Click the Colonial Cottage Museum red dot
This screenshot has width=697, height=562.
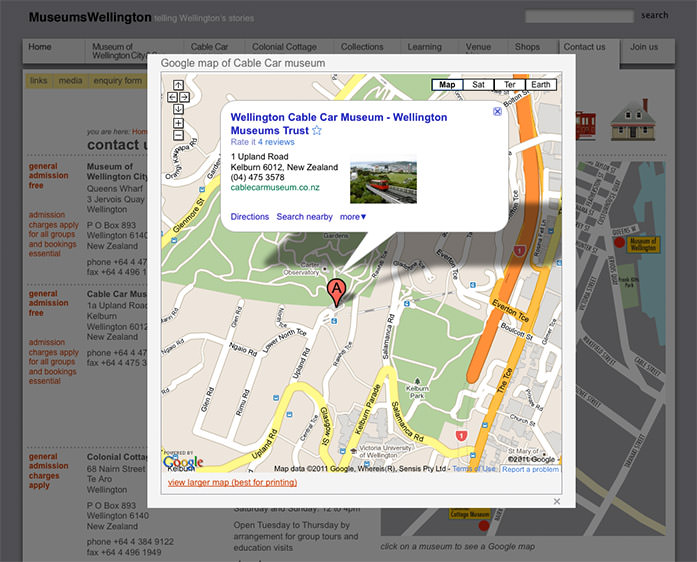pos(484,526)
